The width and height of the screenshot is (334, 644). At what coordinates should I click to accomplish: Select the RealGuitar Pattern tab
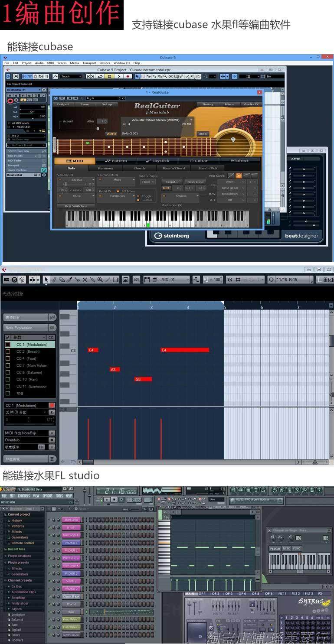tap(116, 161)
